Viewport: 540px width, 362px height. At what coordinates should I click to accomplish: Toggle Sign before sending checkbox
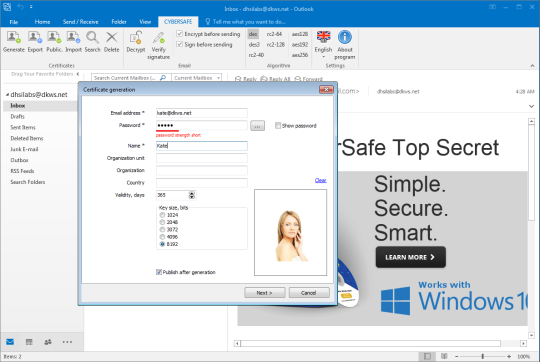click(x=179, y=44)
